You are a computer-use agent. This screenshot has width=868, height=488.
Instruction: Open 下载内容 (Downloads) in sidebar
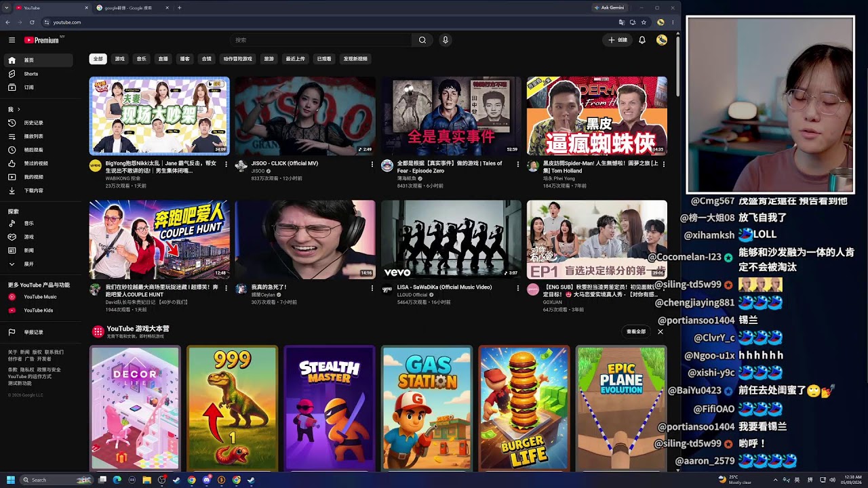point(39,190)
